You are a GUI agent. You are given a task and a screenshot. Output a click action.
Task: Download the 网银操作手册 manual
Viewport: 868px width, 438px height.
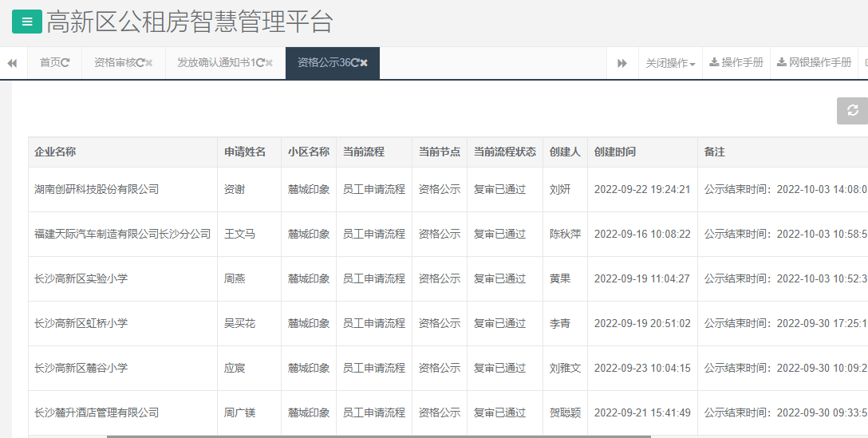click(814, 63)
